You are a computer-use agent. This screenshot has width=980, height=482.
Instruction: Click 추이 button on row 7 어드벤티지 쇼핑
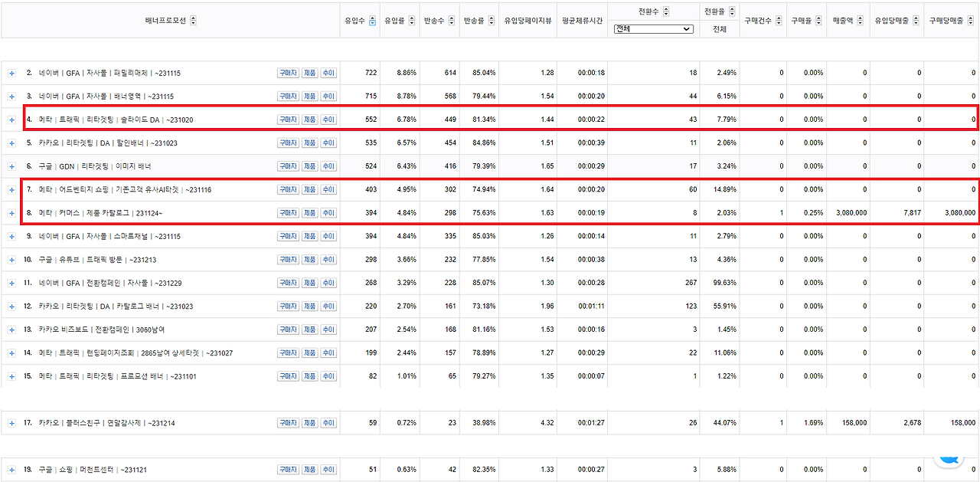click(328, 189)
